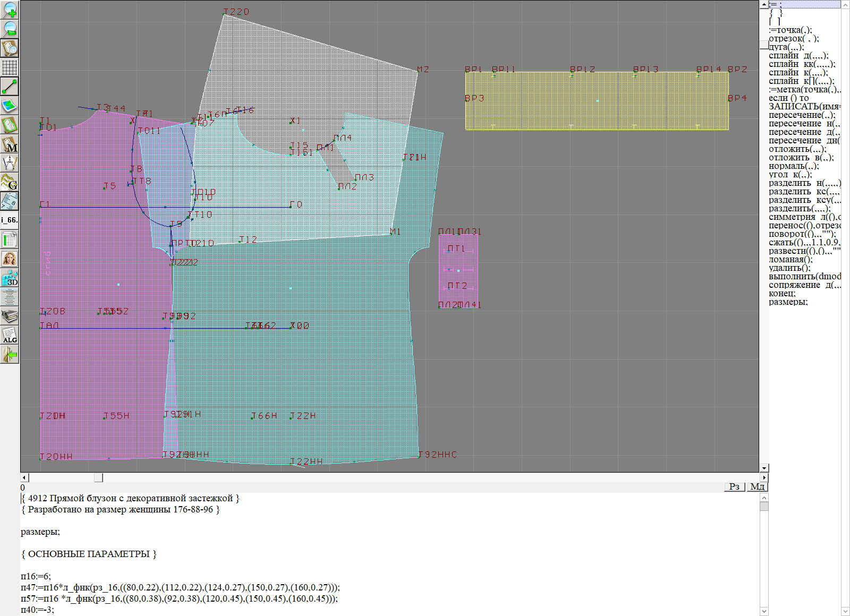Viewport: 850px width, 616px height.
Task: Click the zoom out magnifier icon
Action: point(10,29)
